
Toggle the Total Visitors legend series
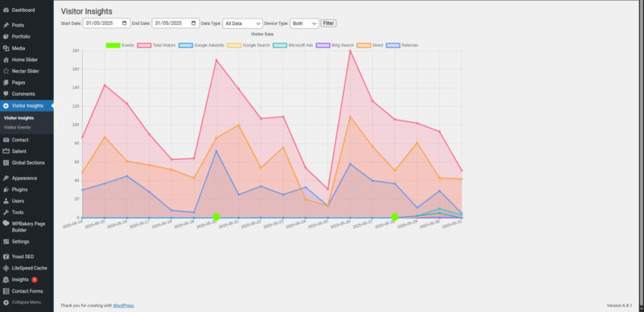[x=156, y=45]
